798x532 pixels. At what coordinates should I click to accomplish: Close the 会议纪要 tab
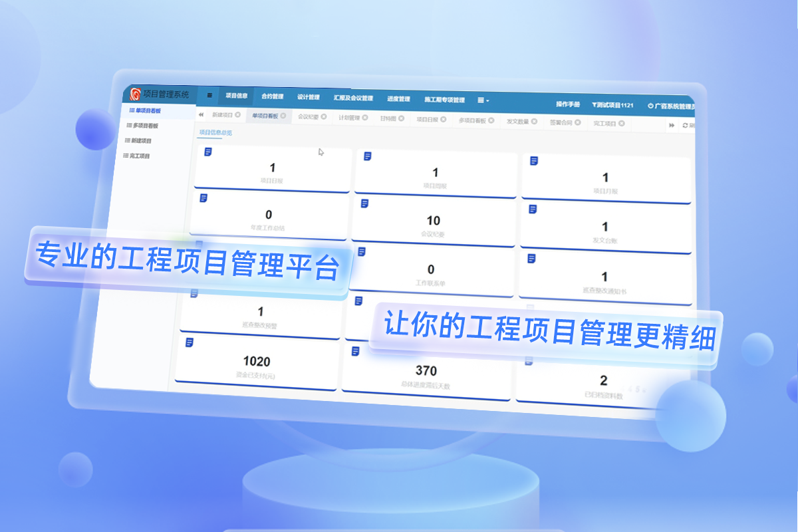323,116
